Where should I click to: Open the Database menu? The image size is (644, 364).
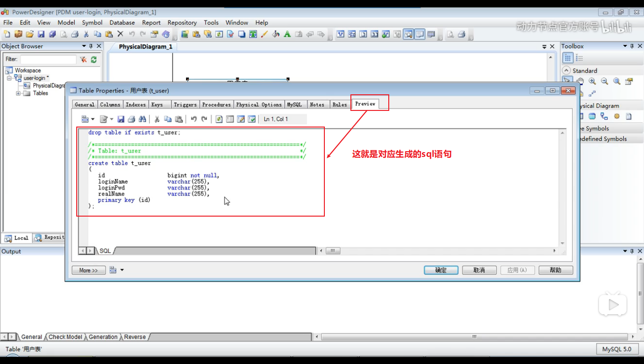(x=122, y=22)
